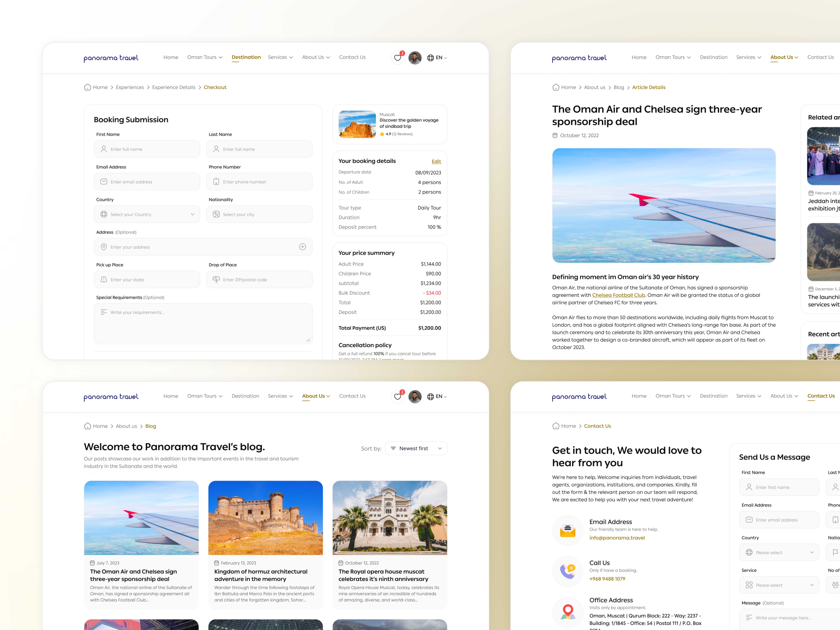
Task: Click the plus icon in the Address field
Action: (303, 247)
